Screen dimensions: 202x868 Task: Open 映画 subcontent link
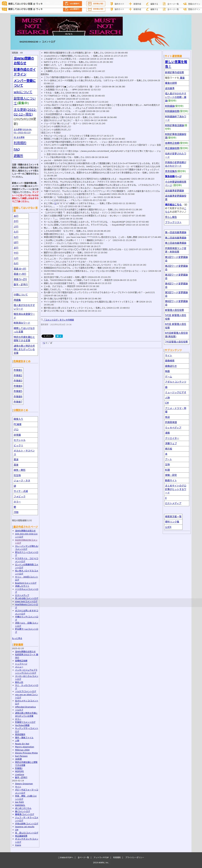pos(167,371)
